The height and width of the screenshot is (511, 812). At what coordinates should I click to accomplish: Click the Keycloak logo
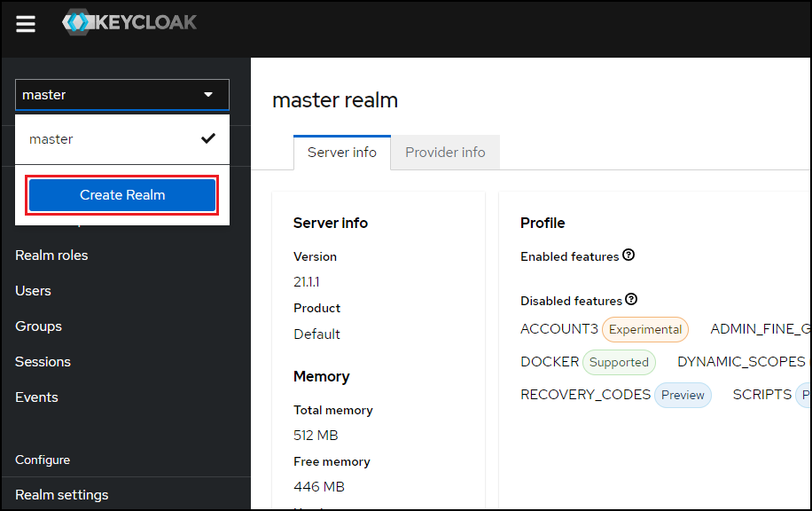[129, 22]
